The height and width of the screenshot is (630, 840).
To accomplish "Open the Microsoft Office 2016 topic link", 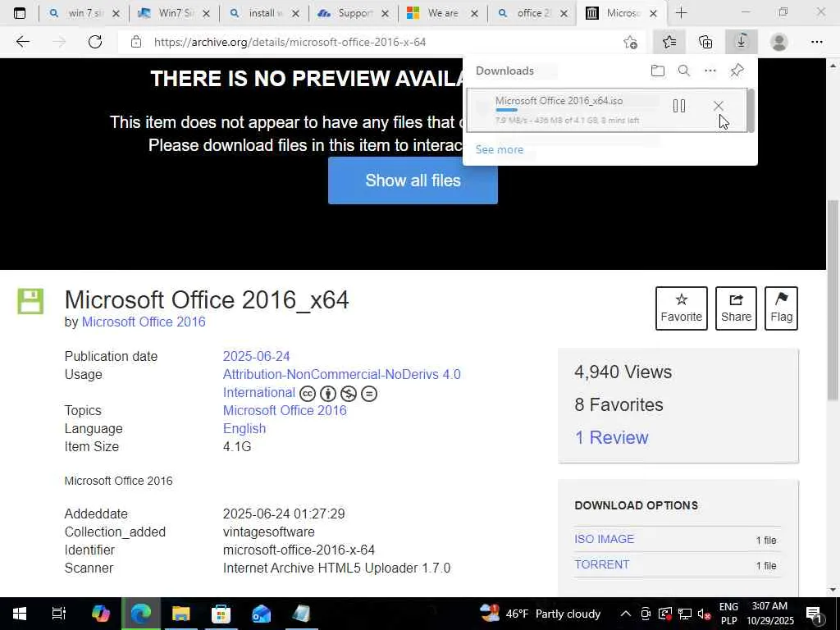I will point(285,410).
